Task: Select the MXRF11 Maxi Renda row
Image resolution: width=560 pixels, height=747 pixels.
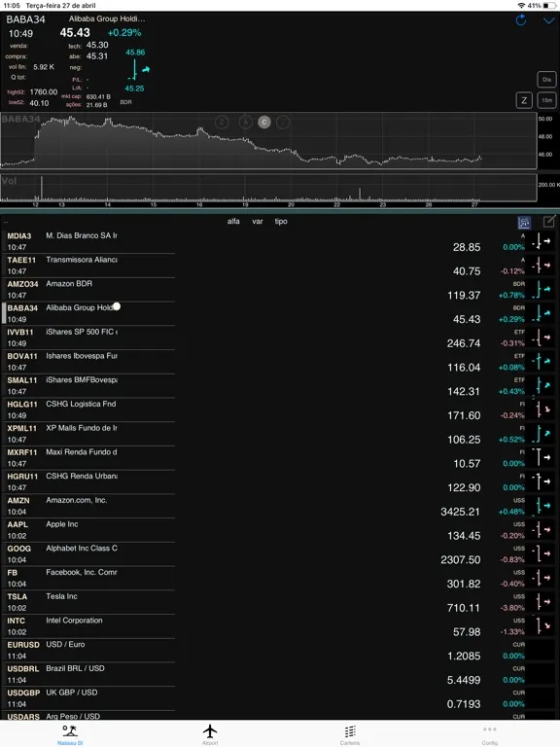Action: (280, 458)
